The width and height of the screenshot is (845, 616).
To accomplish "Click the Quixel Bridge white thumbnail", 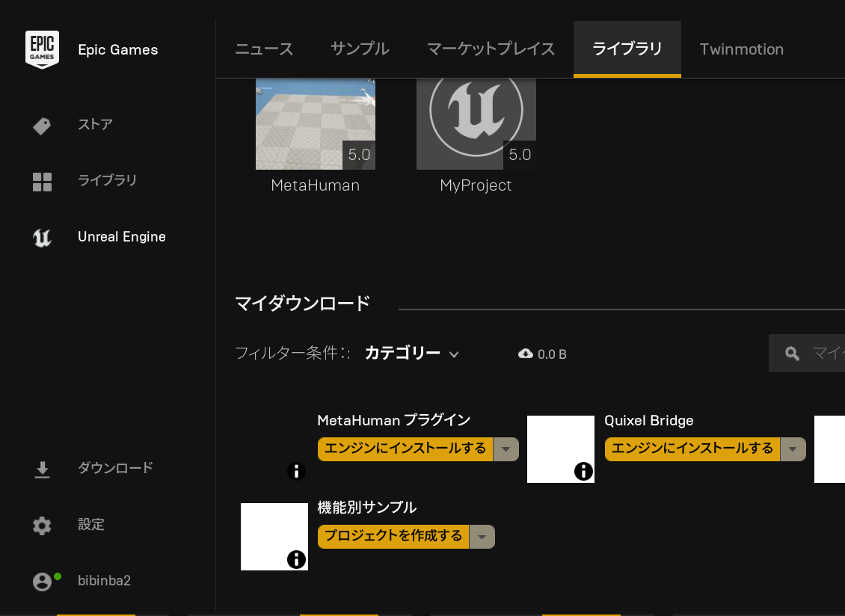I will tap(560, 449).
